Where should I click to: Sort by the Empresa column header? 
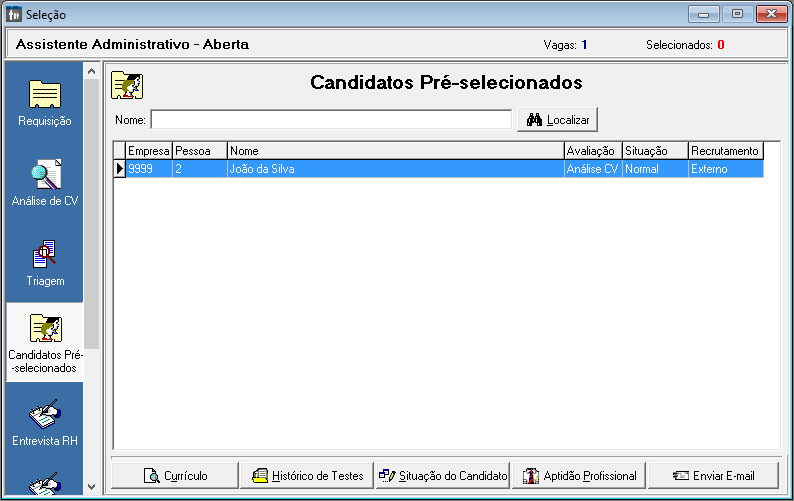[148, 151]
